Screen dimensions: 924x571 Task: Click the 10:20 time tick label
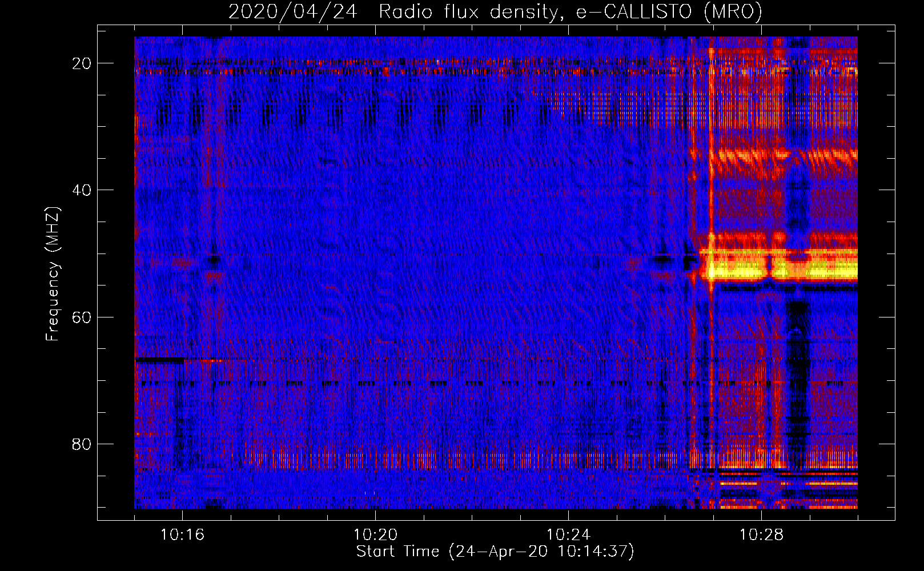[375, 534]
